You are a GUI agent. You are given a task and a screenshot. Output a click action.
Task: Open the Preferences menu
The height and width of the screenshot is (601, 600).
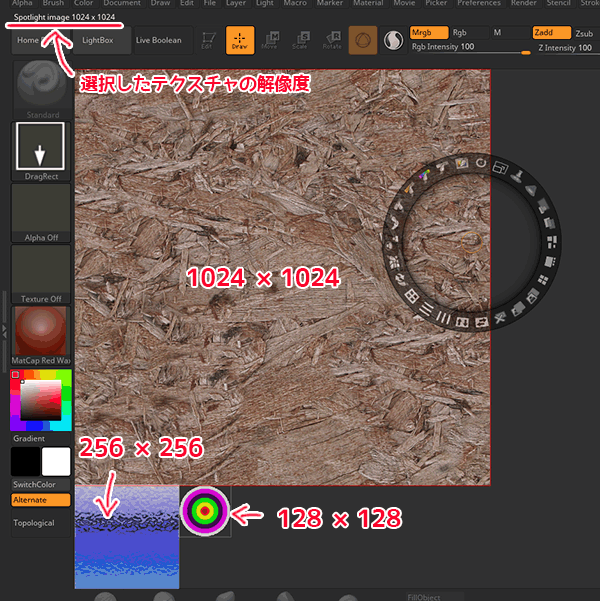[x=478, y=4]
